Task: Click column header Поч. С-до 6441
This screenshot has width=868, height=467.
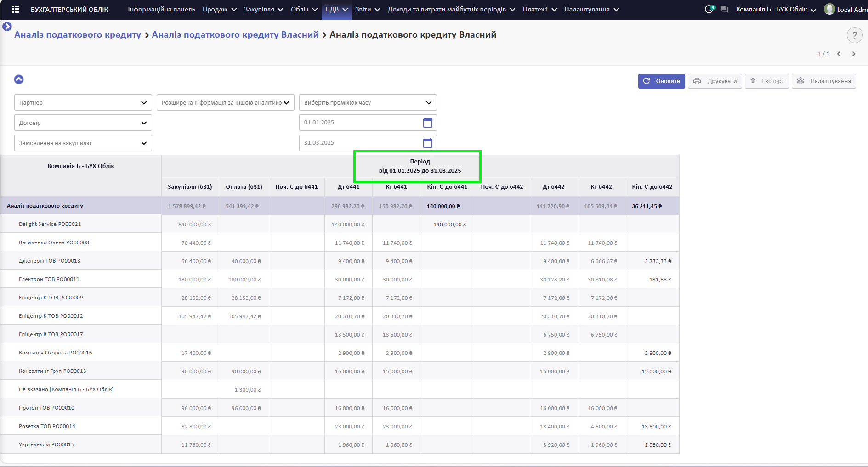Action: point(296,187)
